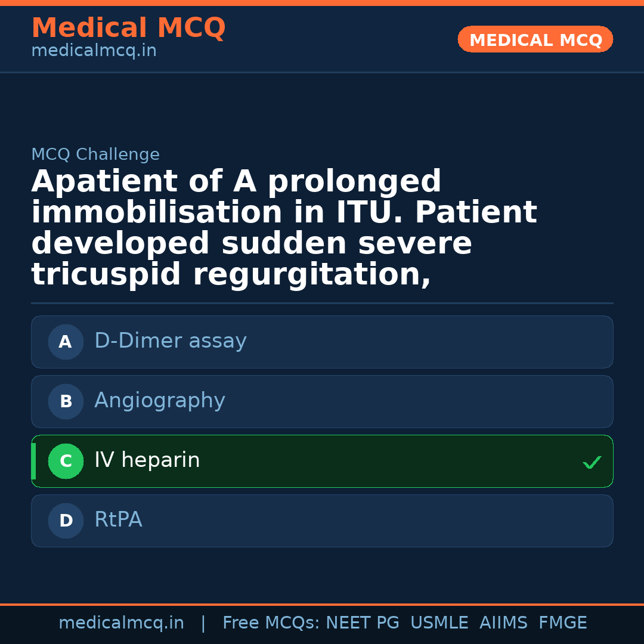Click the question text about tricuspid regurgitation
This screenshot has width=644, height=644.
tap(284, 228)
